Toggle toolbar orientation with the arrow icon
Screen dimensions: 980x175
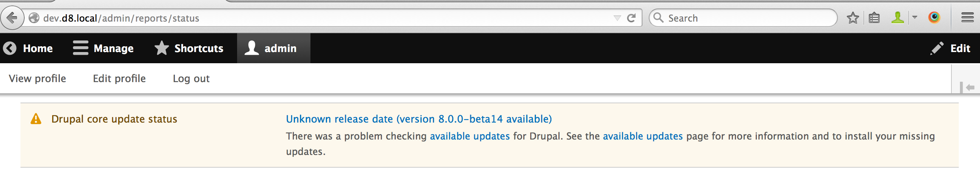[x=967, y=87]
